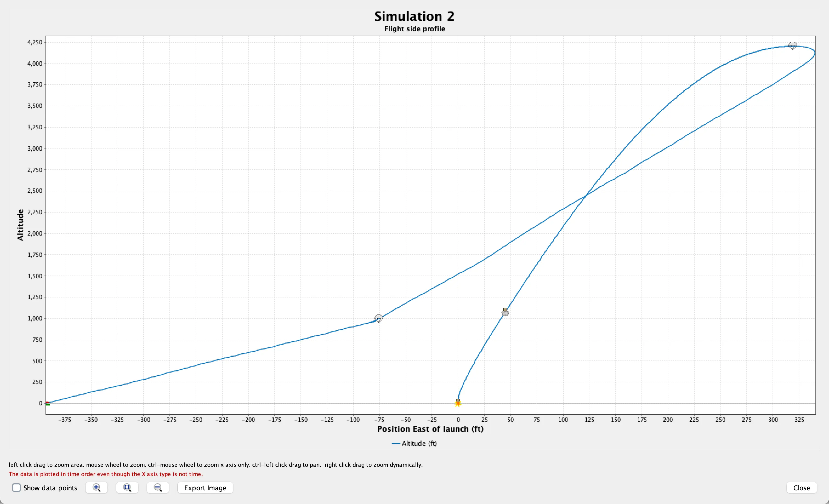829x504 pixels.
Task: Click the ground hit marker at far left
Action: [x=47, y=403]
